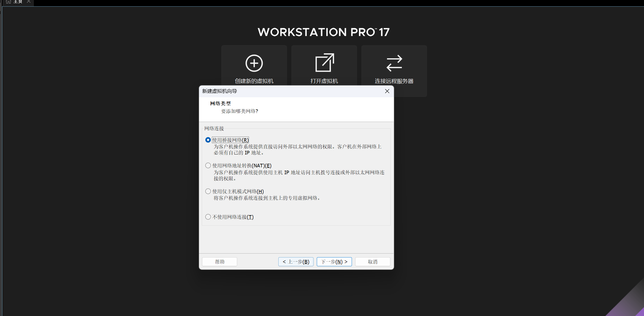Viewport: 644px width, 316px height.
Task: Click the connect to remote server arrows icon
Action: tap(394, 63)
